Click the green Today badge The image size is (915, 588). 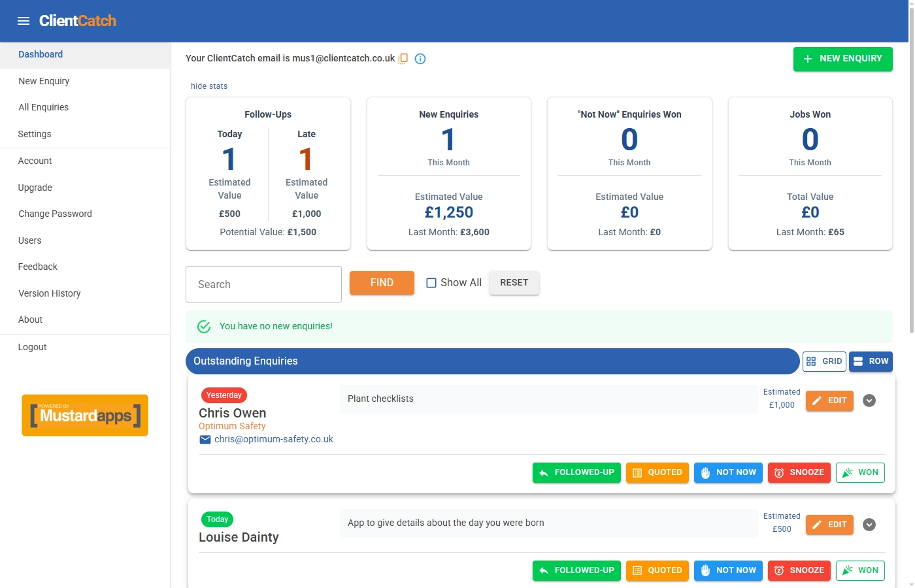click(218, 519)
